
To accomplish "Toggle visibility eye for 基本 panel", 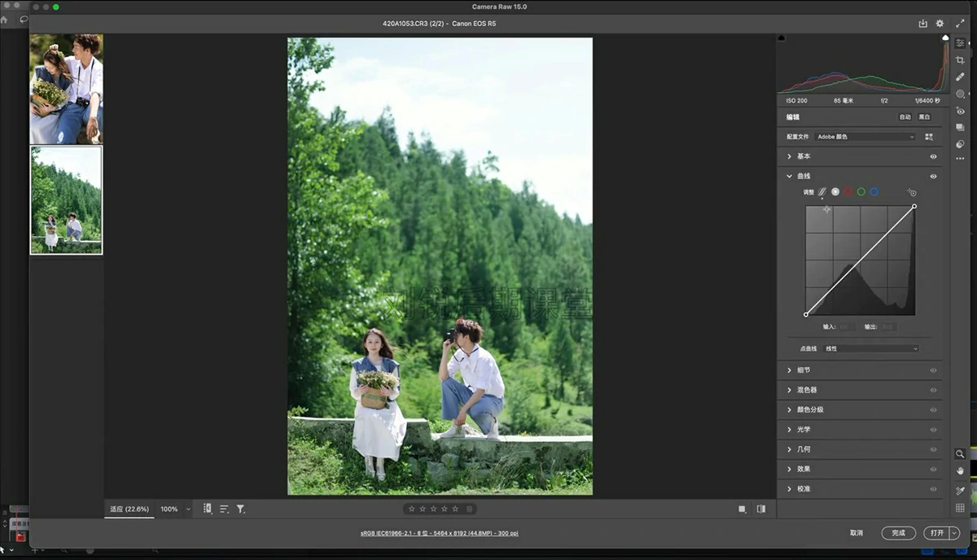I will (933, 156).
